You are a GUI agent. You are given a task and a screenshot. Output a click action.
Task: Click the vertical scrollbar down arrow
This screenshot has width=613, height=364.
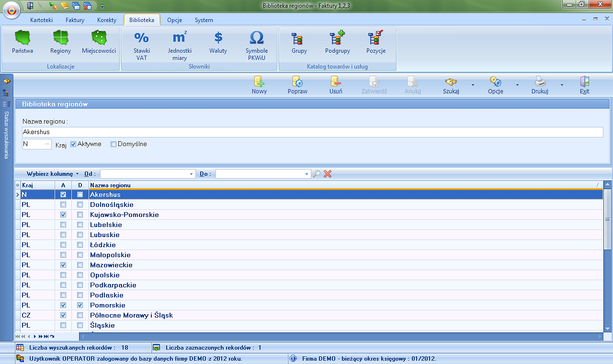pyautogui.click(x=608, y=329)
